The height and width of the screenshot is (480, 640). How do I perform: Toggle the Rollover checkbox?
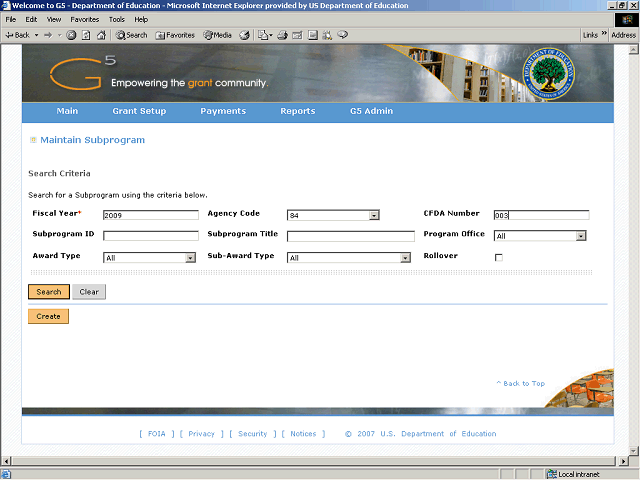(498, 257)
